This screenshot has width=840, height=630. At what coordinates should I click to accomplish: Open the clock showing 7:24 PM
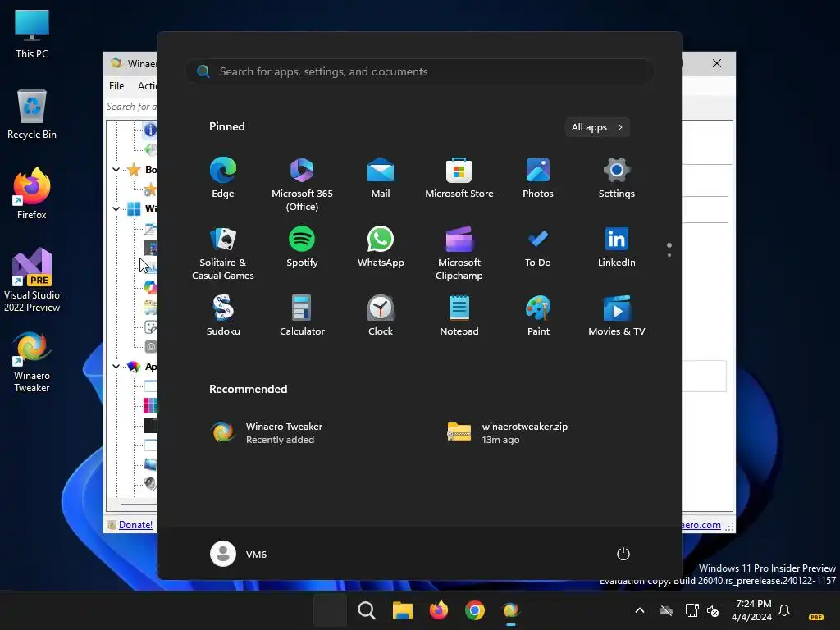click(x=751, y=610)
